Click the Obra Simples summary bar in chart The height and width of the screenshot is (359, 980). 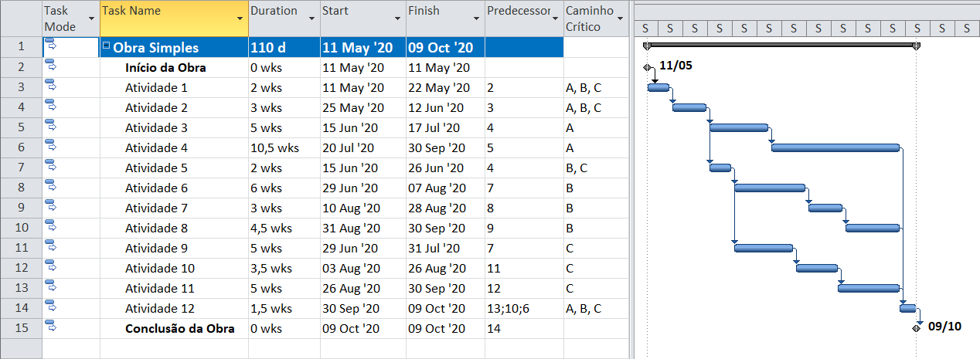pyautogui.click(x=781, y=45)
